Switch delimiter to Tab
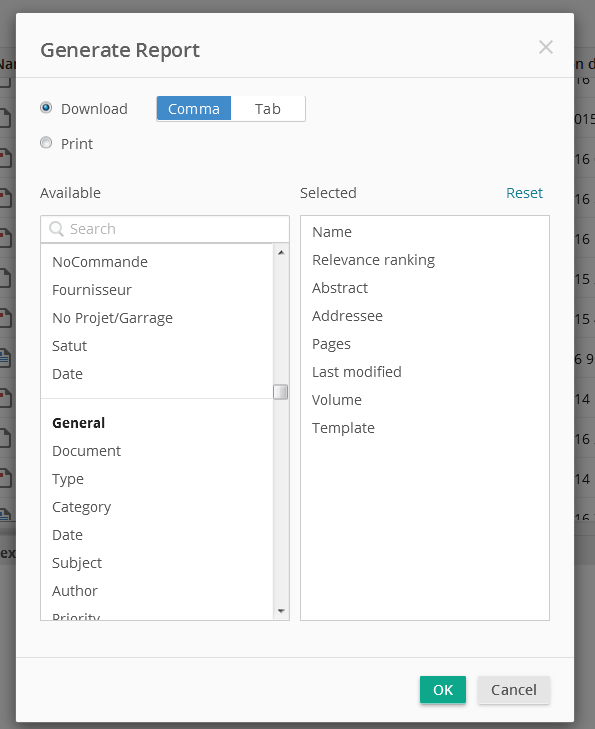Viewport: 595px width, 729px height. (x=268, y=109)
